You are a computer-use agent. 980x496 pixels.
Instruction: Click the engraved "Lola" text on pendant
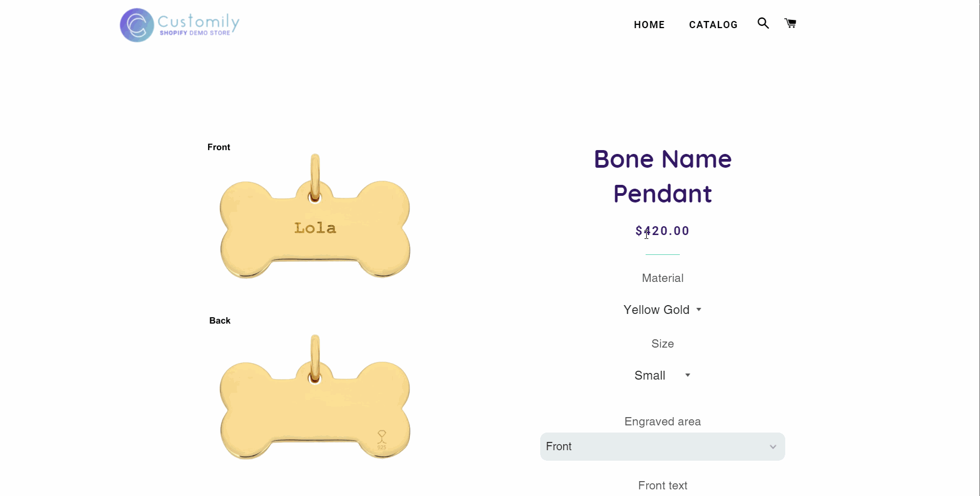(315, 228)
